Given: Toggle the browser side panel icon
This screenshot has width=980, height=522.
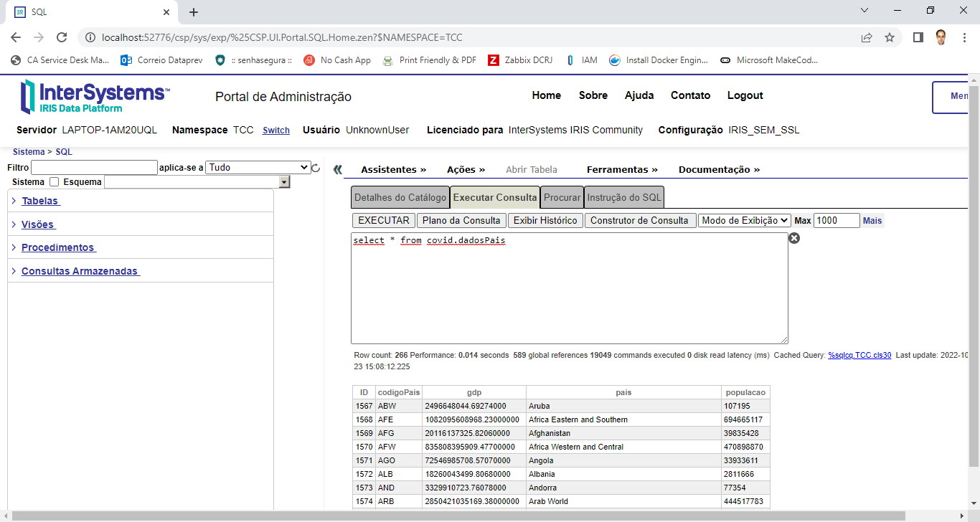Looking at the screenshot, I should pos(918,37).
